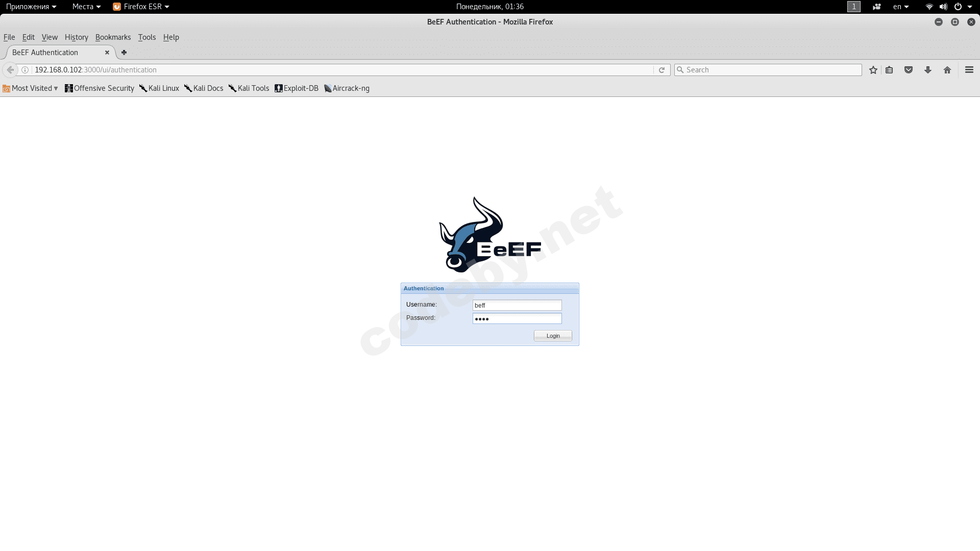Expand the Places menu
980x551 pixels.
tap(86, 6)
